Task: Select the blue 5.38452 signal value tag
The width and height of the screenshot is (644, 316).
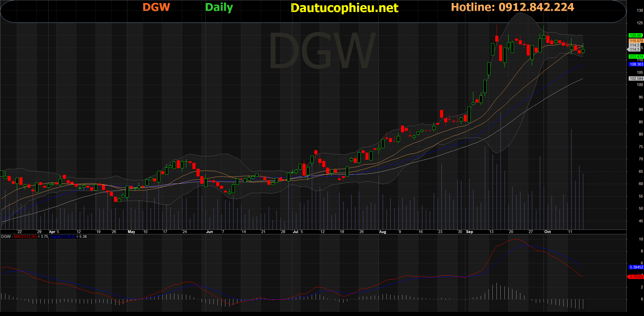Action: [636, 267]
